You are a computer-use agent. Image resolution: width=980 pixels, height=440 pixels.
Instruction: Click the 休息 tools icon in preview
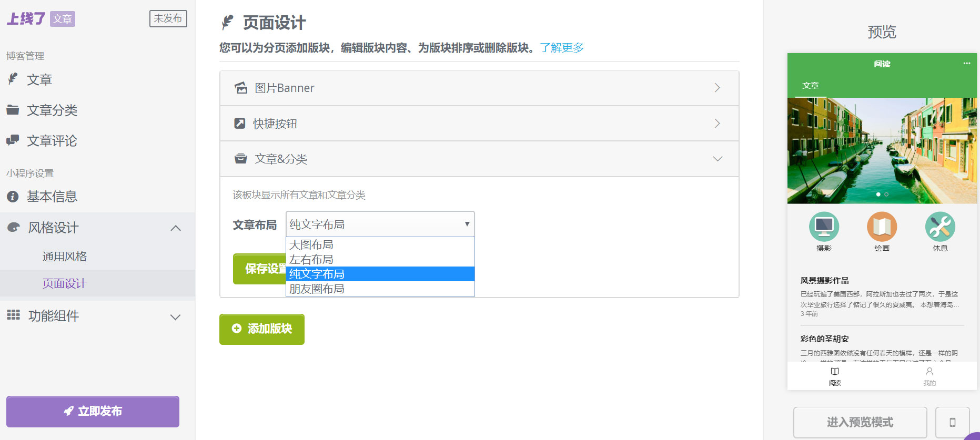939,227
